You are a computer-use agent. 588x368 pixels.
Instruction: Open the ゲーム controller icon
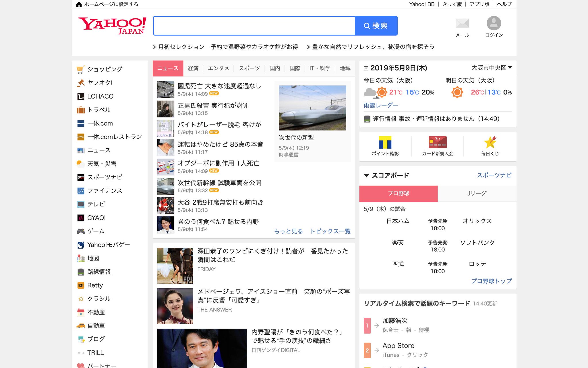tap(81, 231)
